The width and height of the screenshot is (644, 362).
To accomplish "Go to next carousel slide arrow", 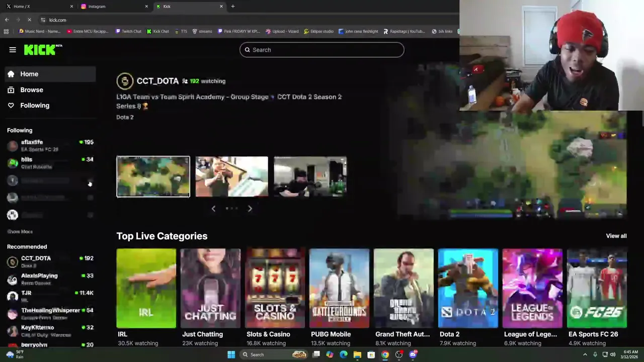I will [250, 209].
